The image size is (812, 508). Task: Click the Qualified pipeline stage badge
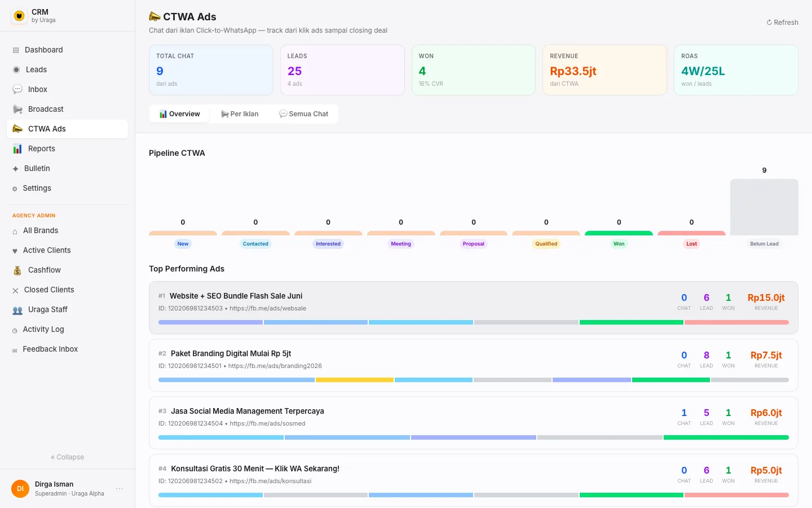[546, 244]
